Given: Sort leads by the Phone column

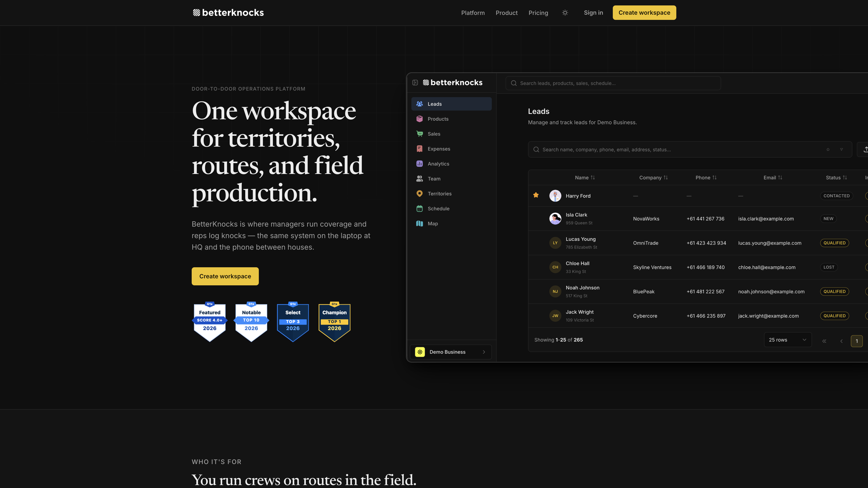Looking at the screenshot, I should tap(706, 178).
